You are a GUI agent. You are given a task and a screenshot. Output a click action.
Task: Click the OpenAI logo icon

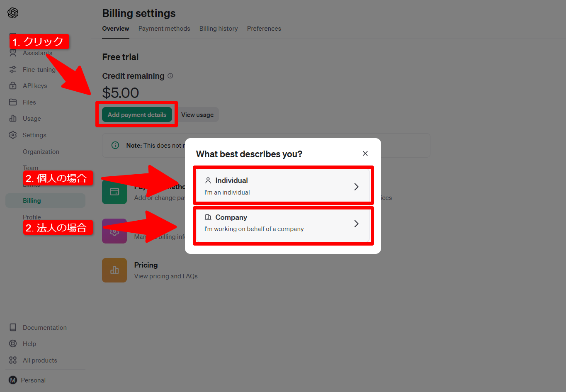click(13, 13)
